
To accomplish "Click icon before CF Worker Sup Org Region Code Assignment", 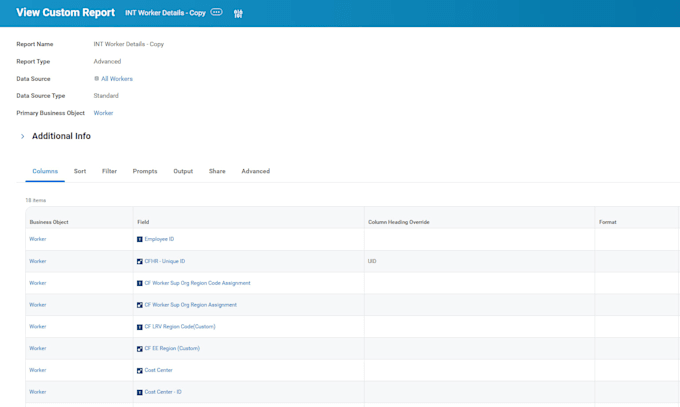I will click(x=140, y=283).
